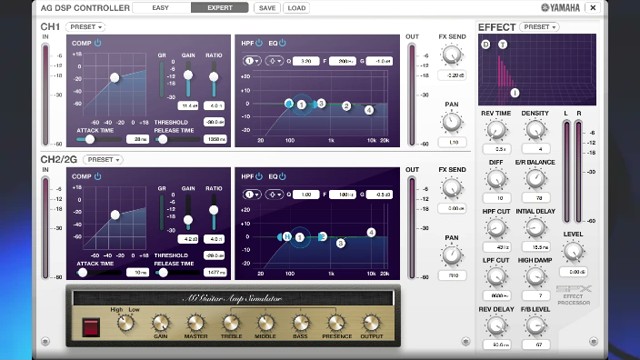Toggle CH1 HPF power button
This screenshot has height=360, width=640.
click(259, 43)
